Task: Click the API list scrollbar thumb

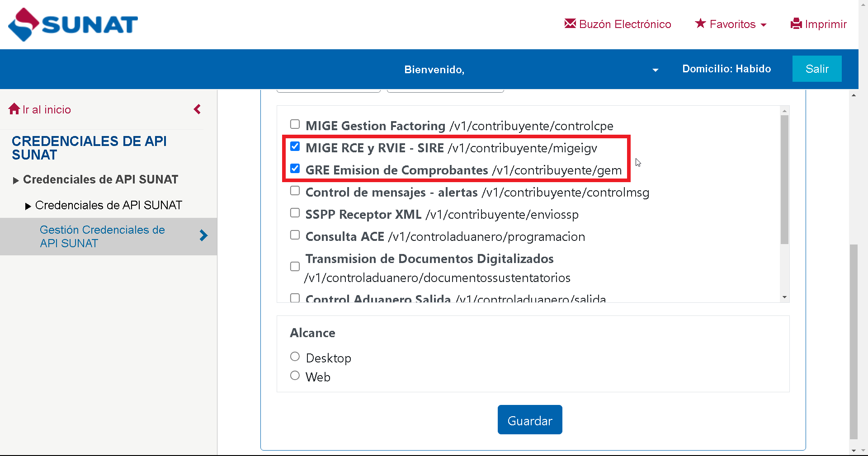Action: [x=785, y=179]
